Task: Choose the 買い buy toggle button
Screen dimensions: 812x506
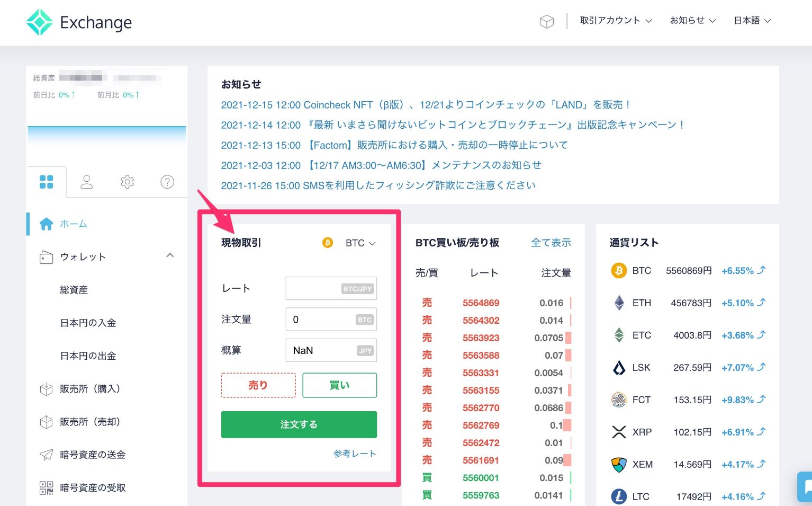Action: click(340, 385)
